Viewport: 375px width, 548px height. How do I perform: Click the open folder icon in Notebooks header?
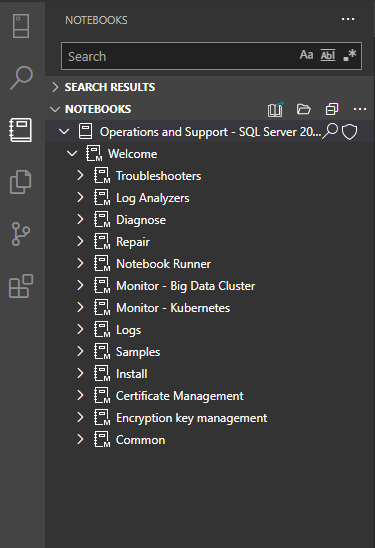click(x=304, y=109)
